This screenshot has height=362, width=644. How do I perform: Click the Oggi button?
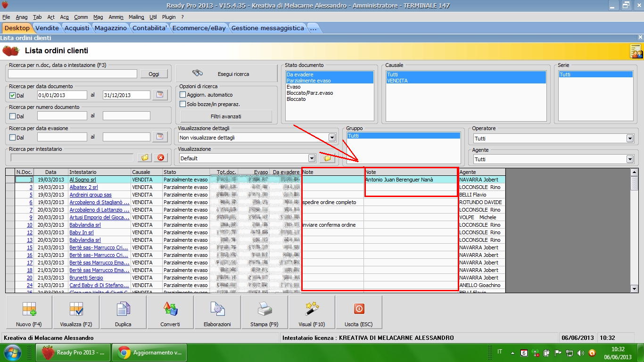[154, 74]
